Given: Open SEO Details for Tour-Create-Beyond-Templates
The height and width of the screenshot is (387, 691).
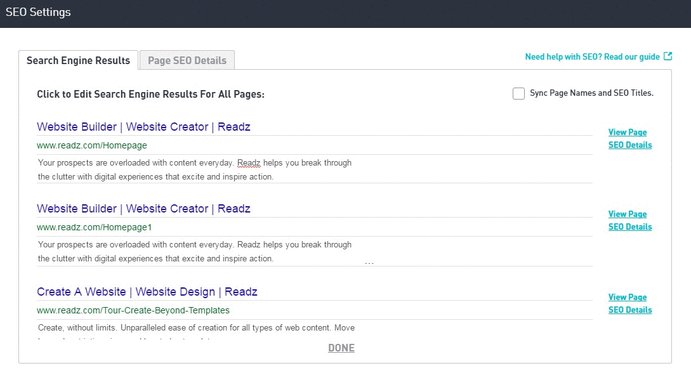Looking at the screenshot, I should [x=630, y=310].
